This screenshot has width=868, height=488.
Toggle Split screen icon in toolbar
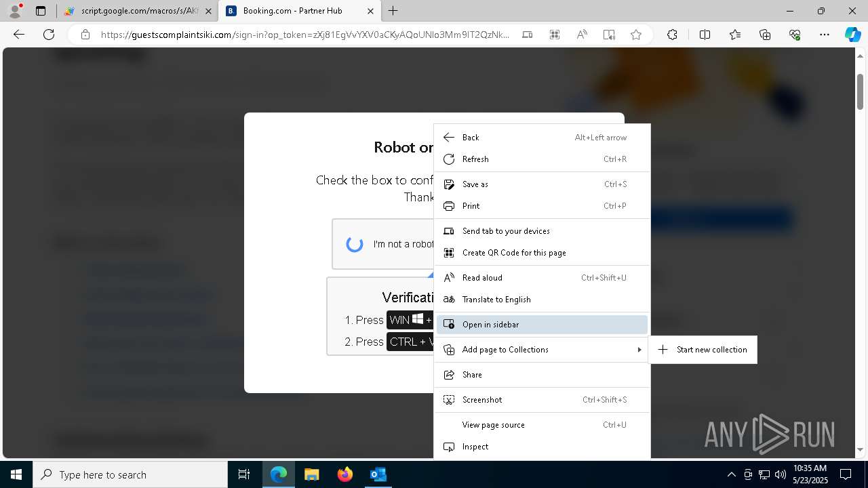pos(705,35)
